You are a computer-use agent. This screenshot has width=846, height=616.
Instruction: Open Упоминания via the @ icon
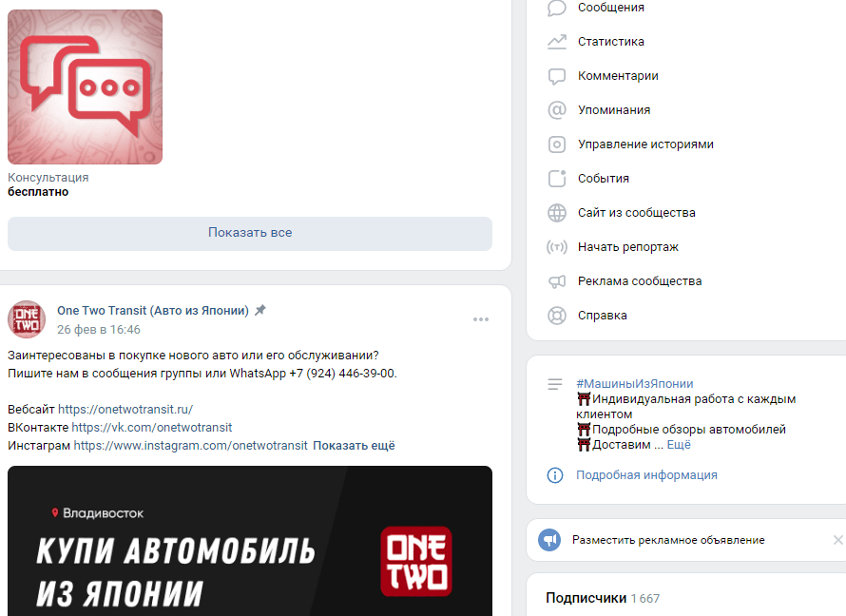[557, 110]
